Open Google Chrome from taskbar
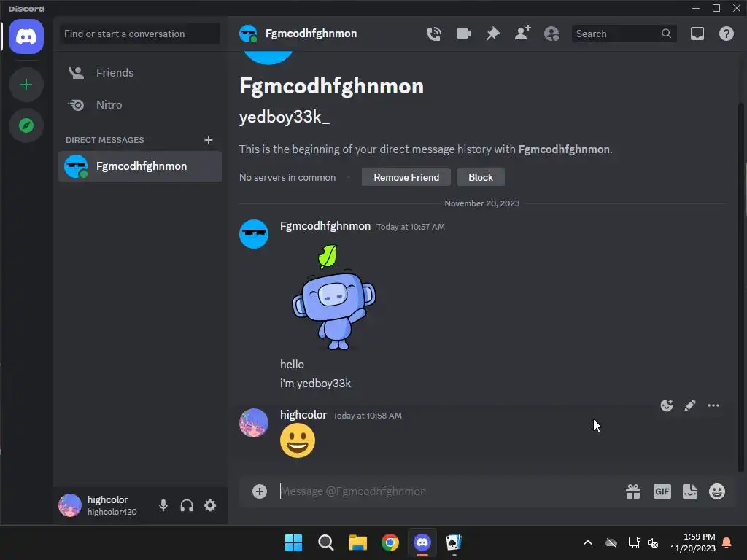The image size is (747, 560). click(x=390, y=542)
